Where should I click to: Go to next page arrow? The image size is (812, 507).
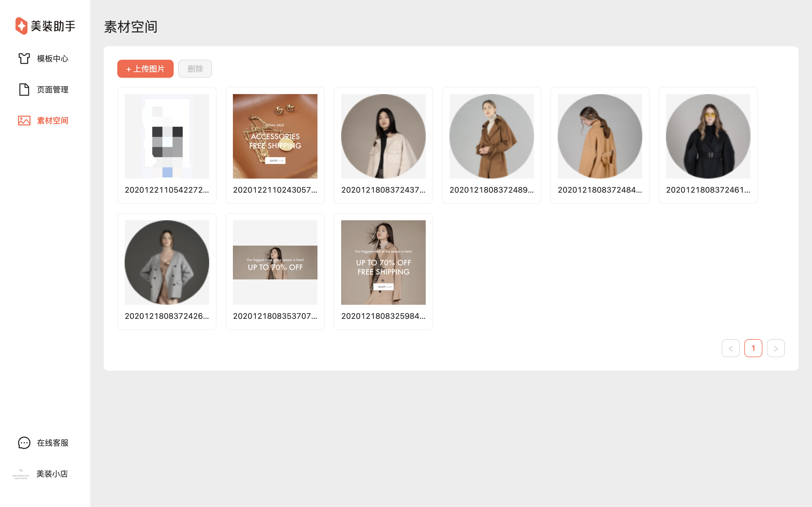click(x=775, y=348)
